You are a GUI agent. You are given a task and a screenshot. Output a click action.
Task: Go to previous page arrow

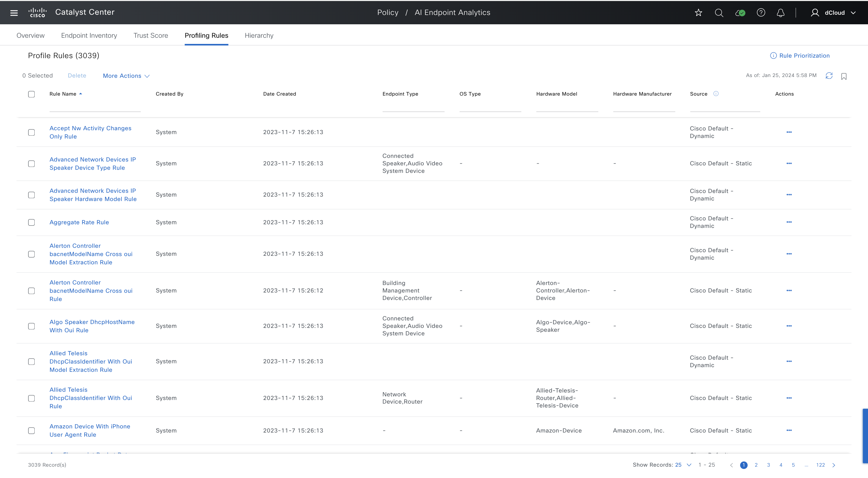[731, 465]
